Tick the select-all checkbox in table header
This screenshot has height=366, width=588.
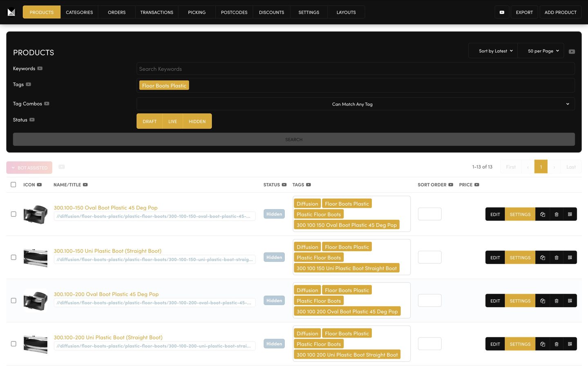coord(13,185)
